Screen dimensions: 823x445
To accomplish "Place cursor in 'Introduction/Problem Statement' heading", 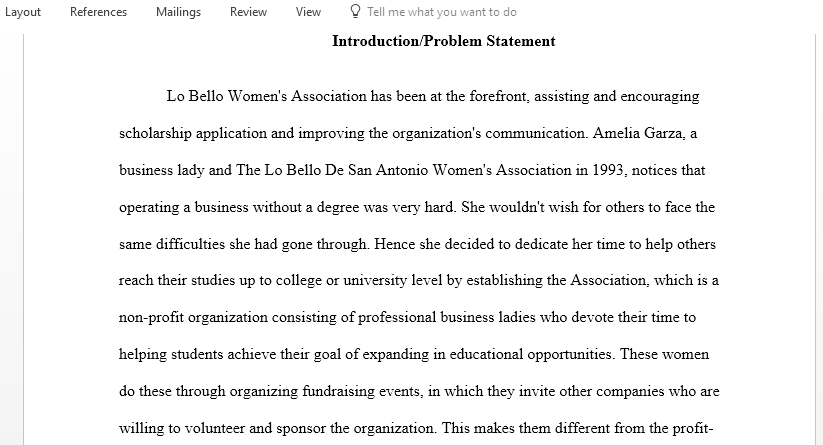I will pyautogui.click(x=444, y=41).
